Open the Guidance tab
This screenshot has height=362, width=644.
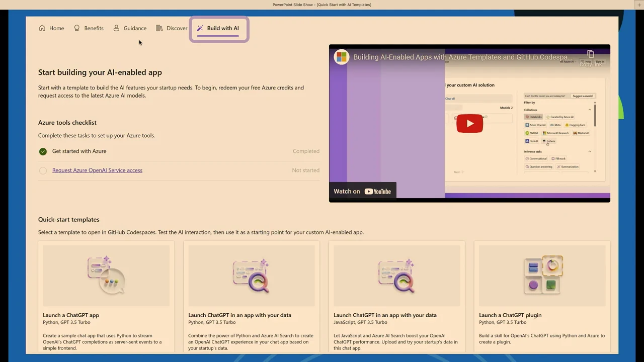(130, 28)
